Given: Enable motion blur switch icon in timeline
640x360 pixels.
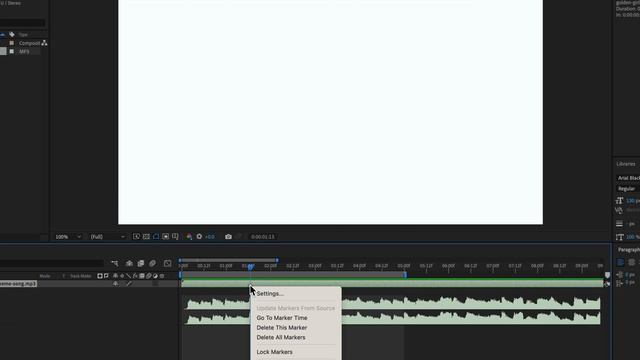Looking at the screenshot, I should click(x=153, y=264).
